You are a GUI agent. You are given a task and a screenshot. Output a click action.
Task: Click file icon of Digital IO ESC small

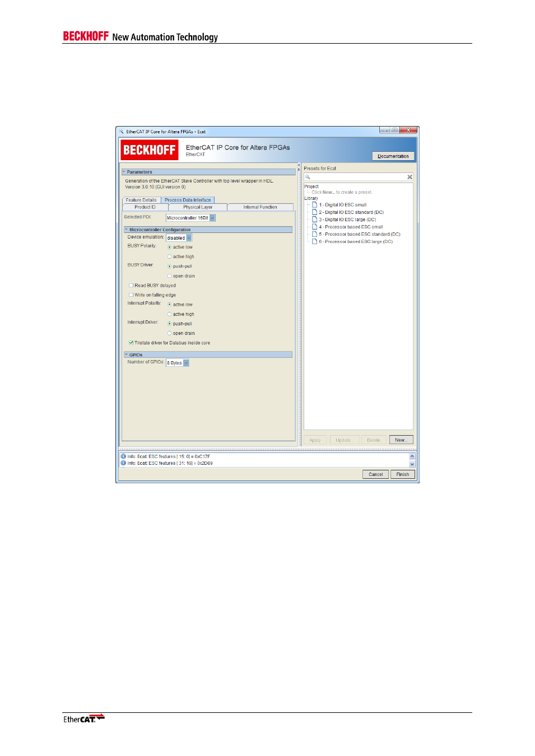[x=315, y=205]
